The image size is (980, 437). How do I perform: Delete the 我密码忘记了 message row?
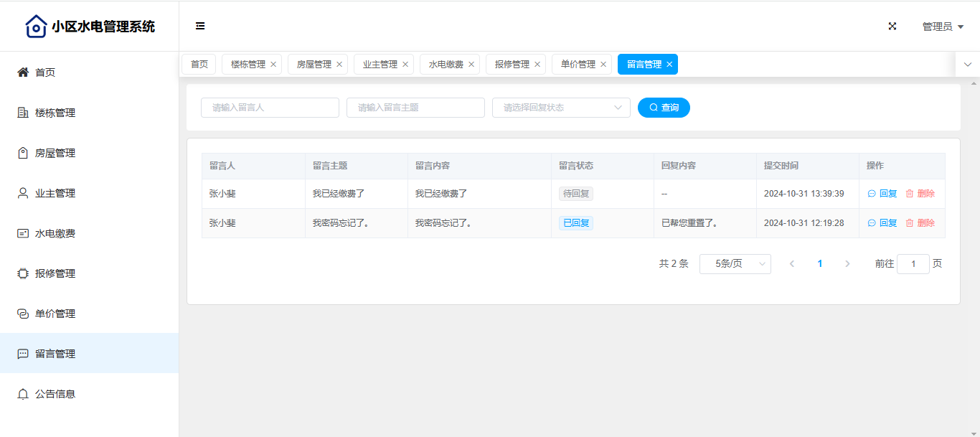pyautogui.click(x=920, y=223)
